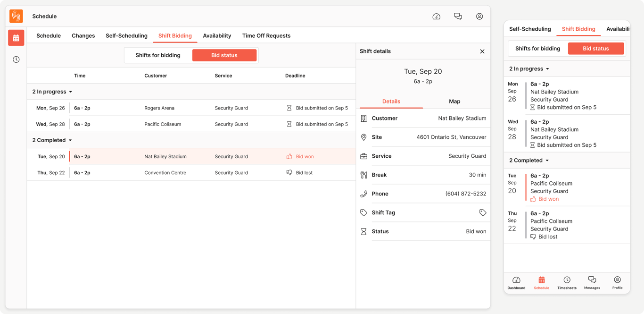Select Shifts for bidding in desktop toggle

tap(158, 55)
